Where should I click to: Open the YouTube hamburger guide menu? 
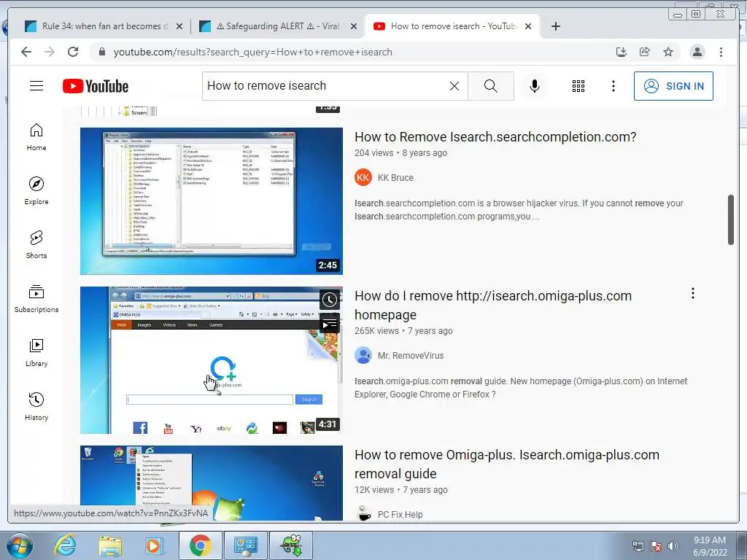pos(36,86)
